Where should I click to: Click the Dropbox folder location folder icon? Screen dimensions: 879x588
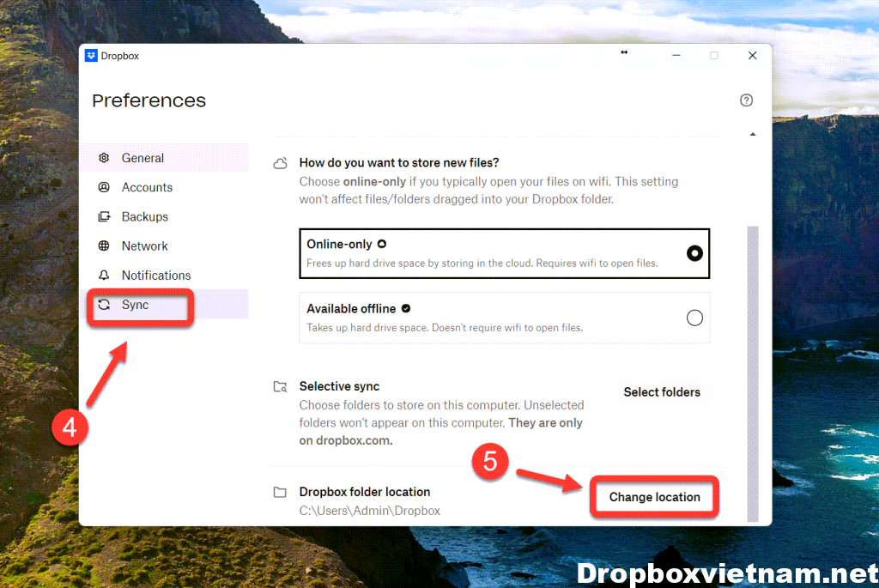click(280, 493)
